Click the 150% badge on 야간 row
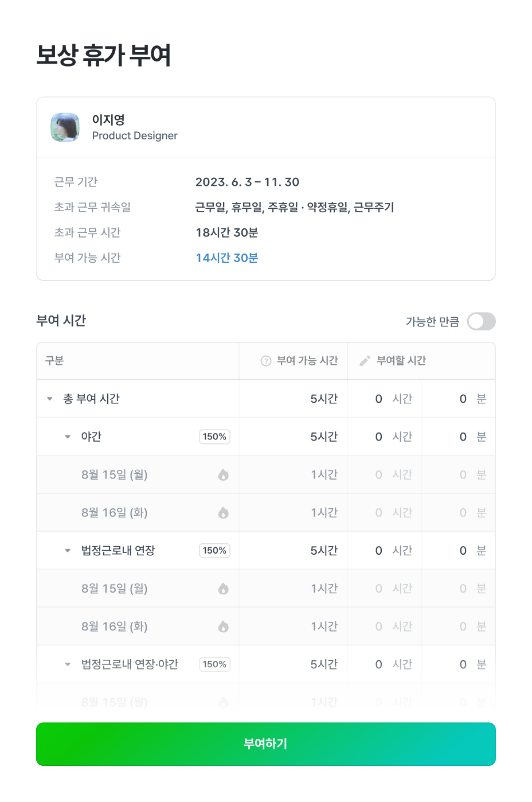Screen dimensions: 532x802 214,437
